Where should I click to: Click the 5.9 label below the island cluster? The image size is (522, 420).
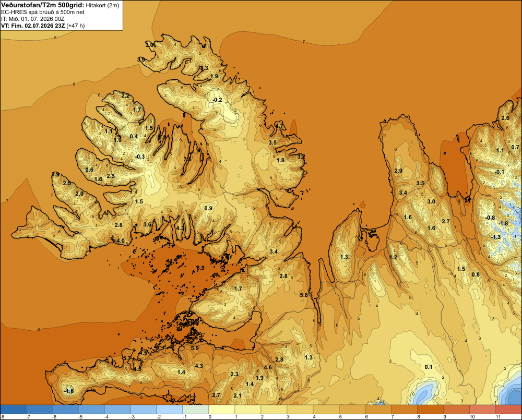click(x=195, y=348)
